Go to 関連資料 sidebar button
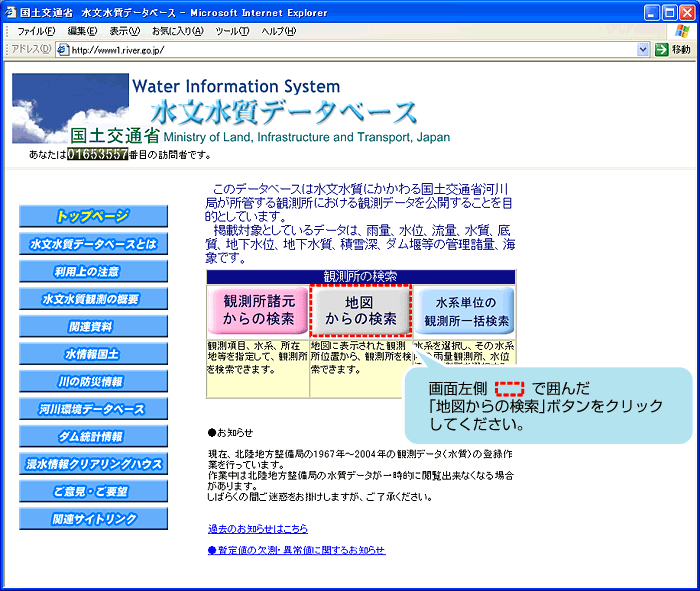 click(x=94, y=326)
